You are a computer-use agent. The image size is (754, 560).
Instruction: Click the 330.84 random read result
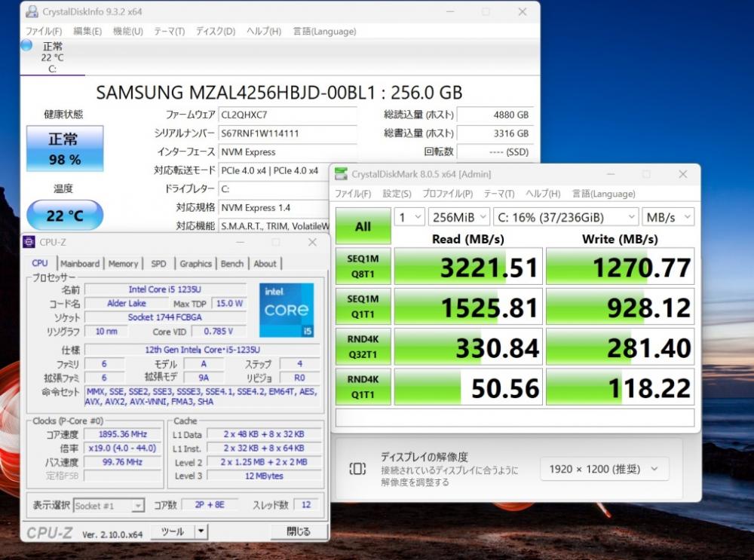point(468,347)
